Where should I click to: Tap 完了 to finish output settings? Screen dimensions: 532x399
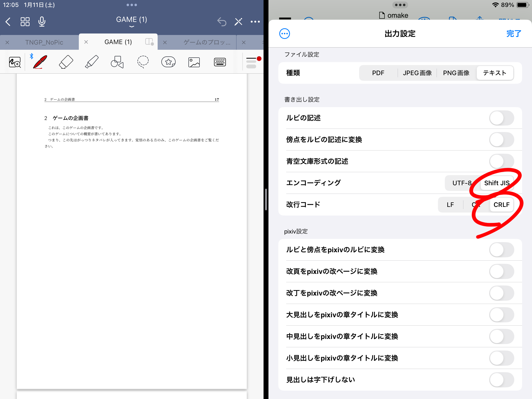(x=514, y=34)
